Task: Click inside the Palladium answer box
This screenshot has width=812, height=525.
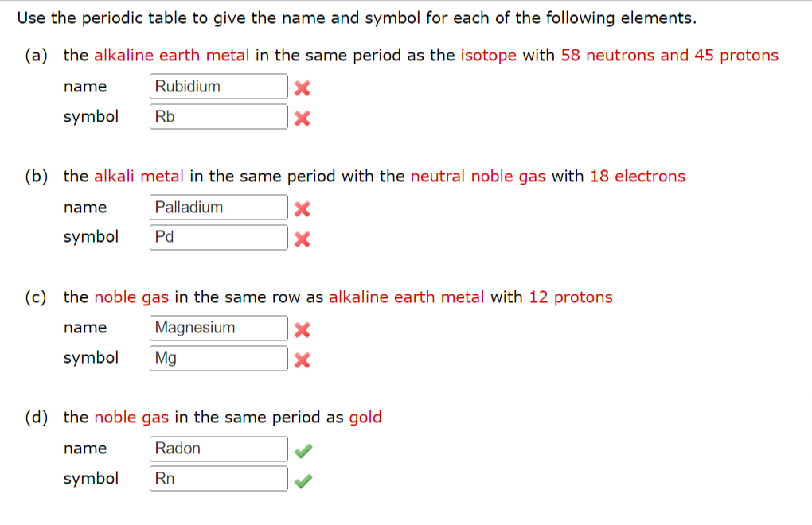Action: [x=218, y=207]
